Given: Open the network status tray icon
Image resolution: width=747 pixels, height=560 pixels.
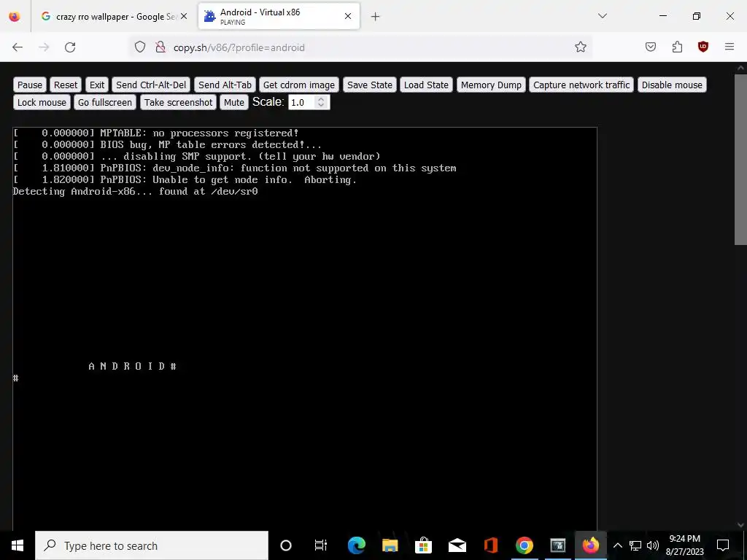Looking at the screenshot, I should tap(635, 545).
